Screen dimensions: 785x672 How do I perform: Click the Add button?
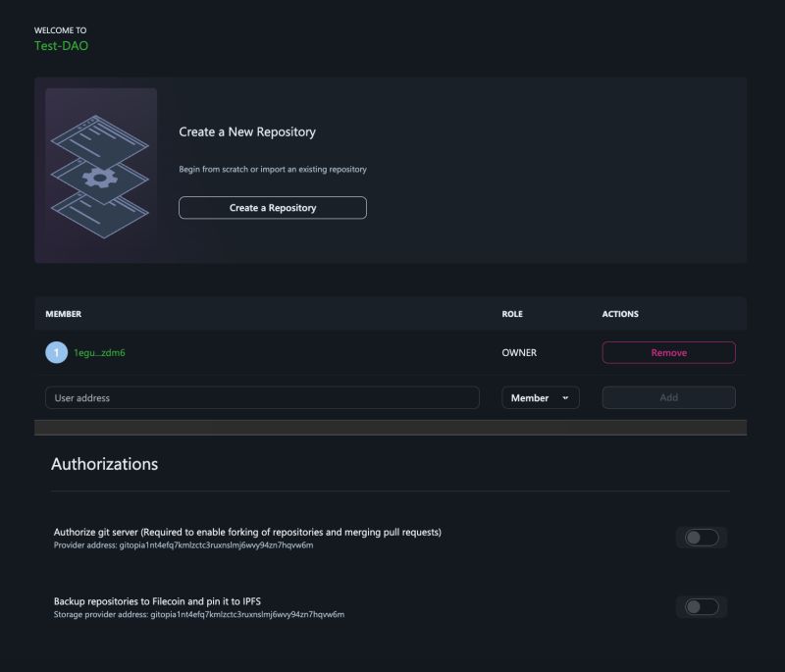point(668,397)
